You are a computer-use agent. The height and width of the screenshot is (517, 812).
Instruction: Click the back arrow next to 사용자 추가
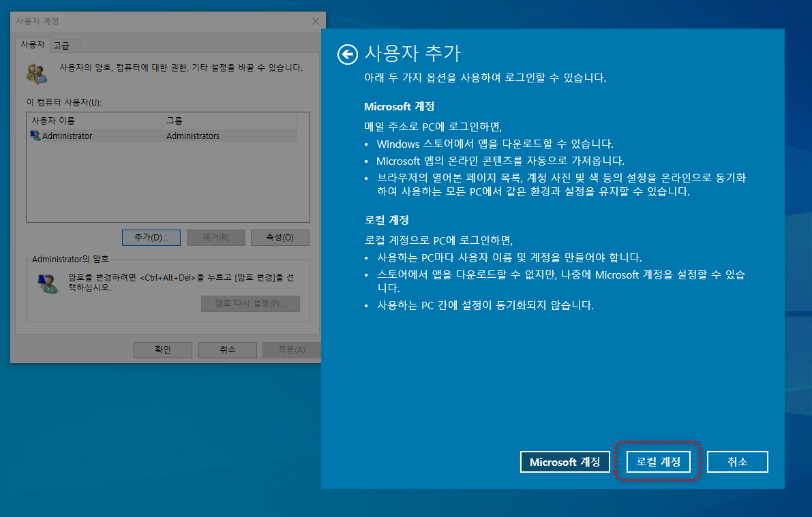click(348, 54)
